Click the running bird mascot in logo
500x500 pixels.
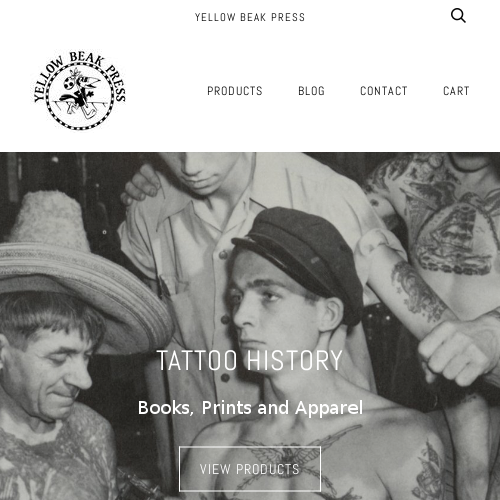80,94
